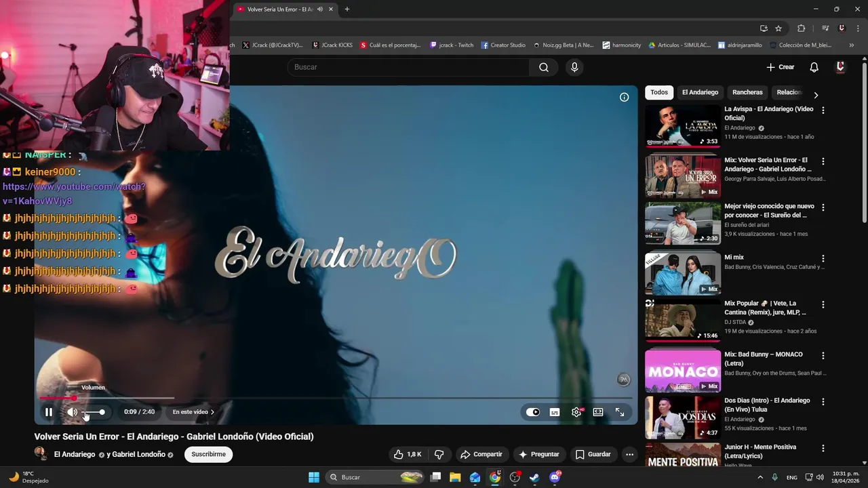Open 'Dos Dias (Intro) - El Andariego' title
This screenshot has width=868, height=488.
(767, 405)
